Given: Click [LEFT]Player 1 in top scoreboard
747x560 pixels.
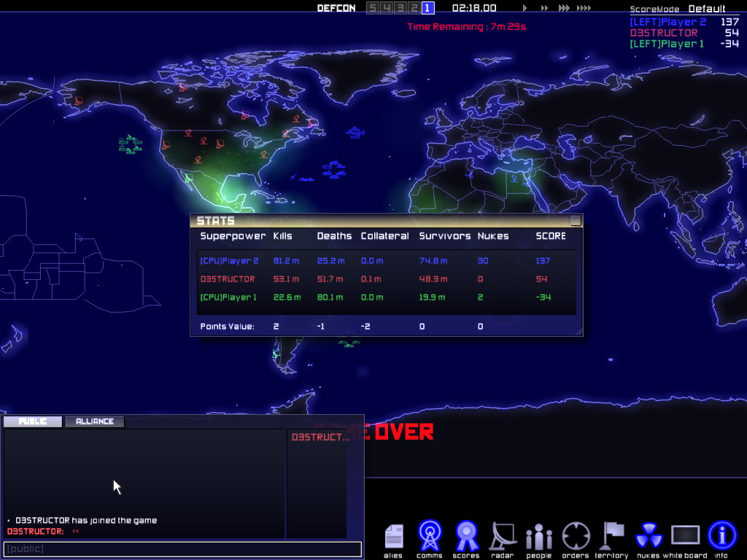Looking at the screenshot, I should tap(667, 44).
